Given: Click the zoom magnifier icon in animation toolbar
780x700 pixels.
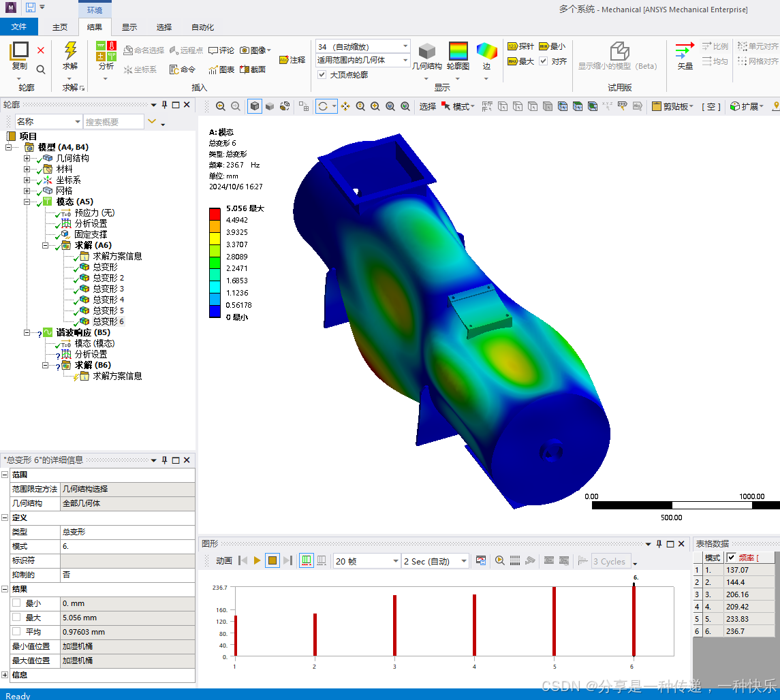Looking at the screenshot, I should point(500,561).
